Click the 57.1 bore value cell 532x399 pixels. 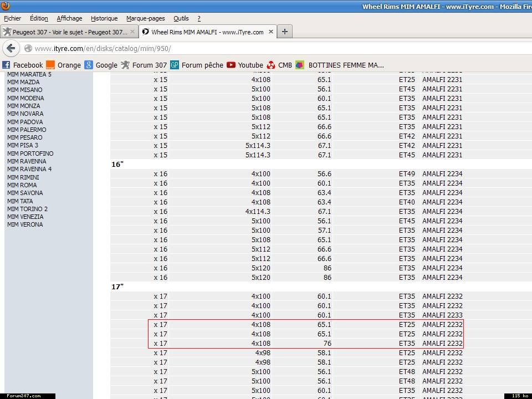pyautogui.click(x=324, y=230)
